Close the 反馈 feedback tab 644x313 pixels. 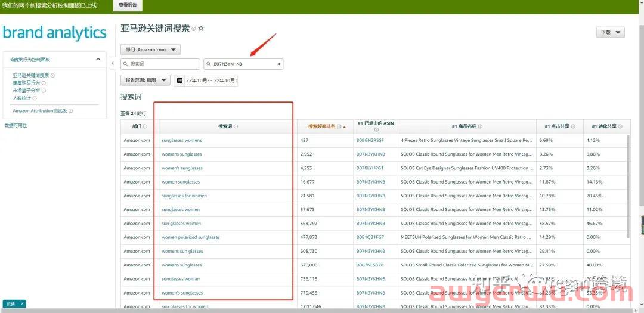pyautogui.click(x=22, y=303)
